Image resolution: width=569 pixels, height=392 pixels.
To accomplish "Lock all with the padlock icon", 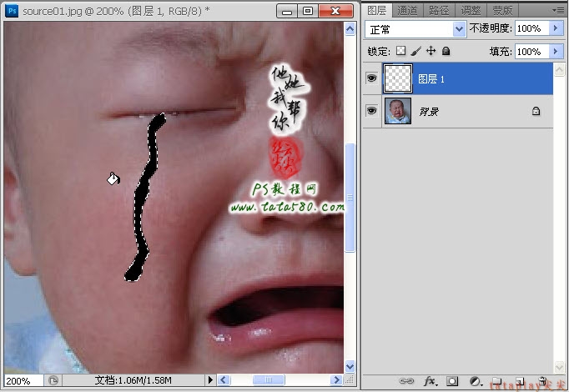I will [446, 51].
